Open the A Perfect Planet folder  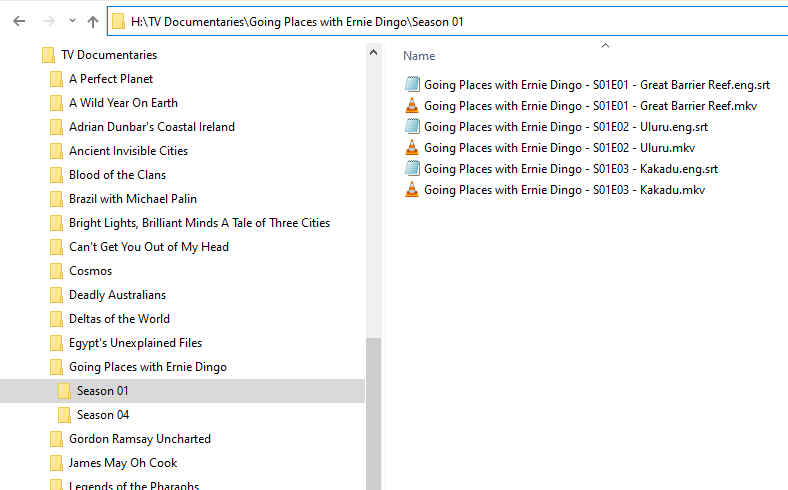coord(111,79)
